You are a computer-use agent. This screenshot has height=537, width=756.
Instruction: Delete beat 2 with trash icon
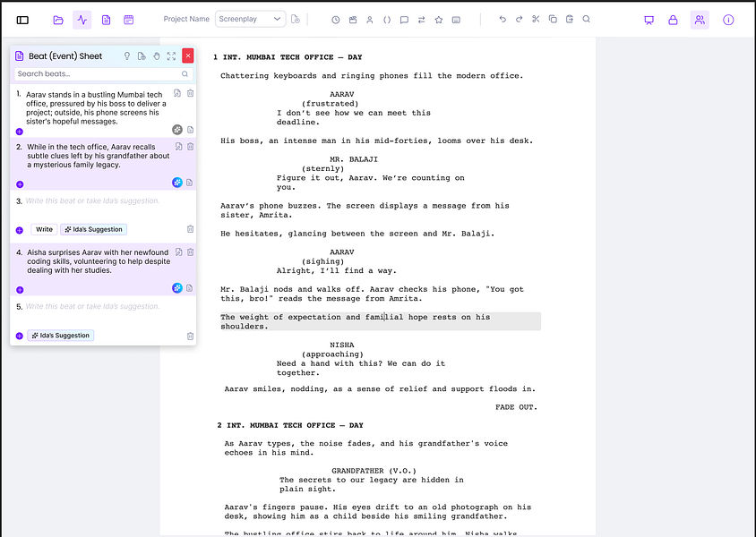[191, 147]
